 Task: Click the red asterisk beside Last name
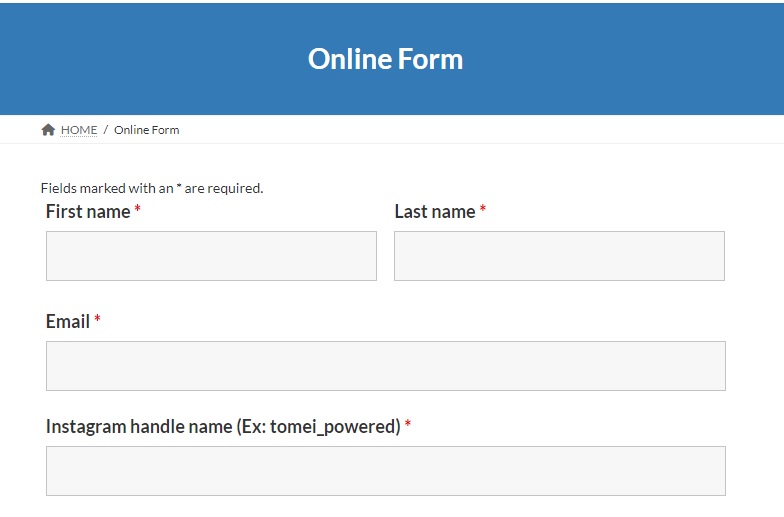point(483,210)
